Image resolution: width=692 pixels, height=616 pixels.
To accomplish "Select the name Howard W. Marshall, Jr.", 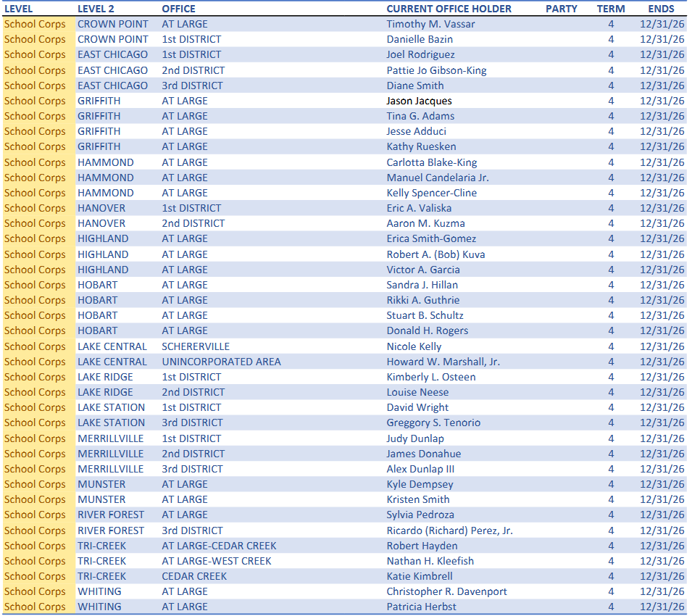I will (443, 362).
